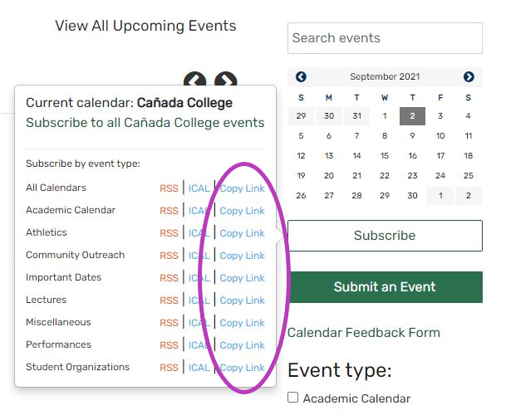Viewport: 506px width, 420px height.
Task: Click the Search events field
Action: point(385,38)
